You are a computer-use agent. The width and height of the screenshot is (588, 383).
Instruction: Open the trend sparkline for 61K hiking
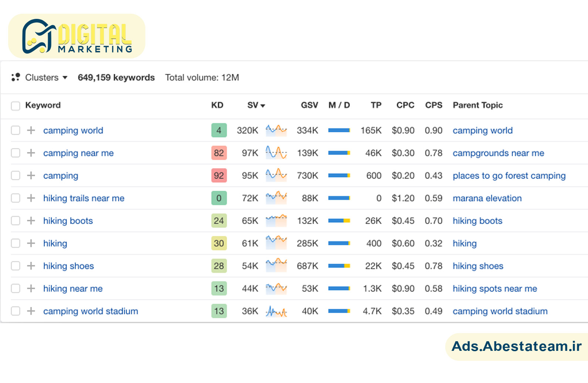point(276,243)
